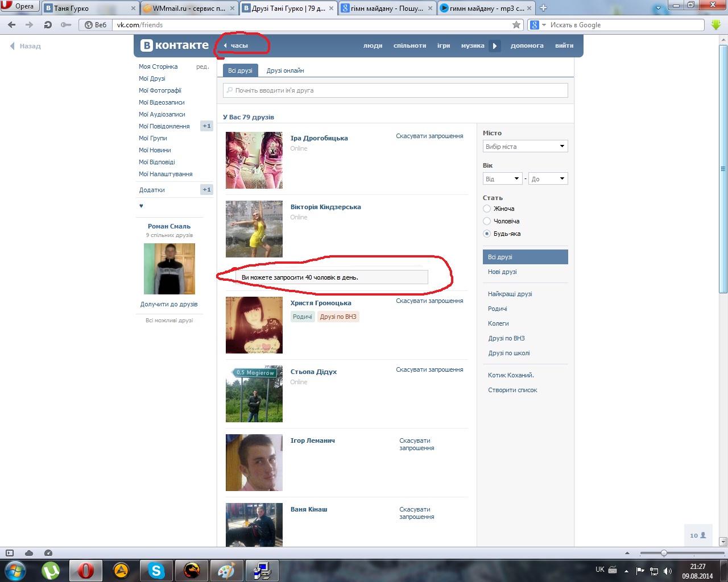This screenshot has height=582, width=728.
Task: Click the music play arrow in the VK header
Action: 495,46
